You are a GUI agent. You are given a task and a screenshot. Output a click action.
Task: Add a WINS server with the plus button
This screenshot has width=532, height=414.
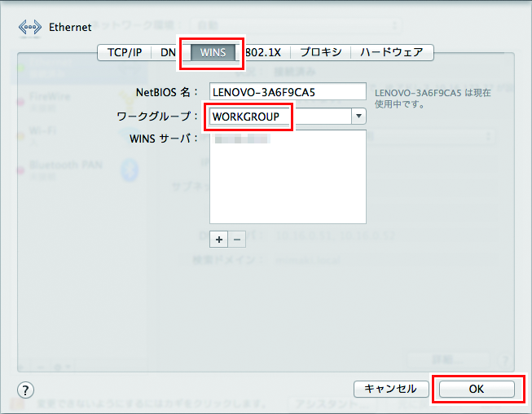tap(218, 239)
